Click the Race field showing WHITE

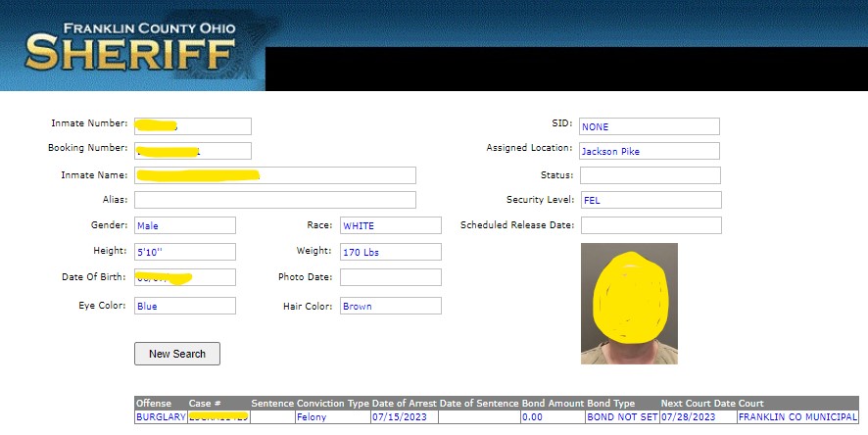(x=391, y=225)
